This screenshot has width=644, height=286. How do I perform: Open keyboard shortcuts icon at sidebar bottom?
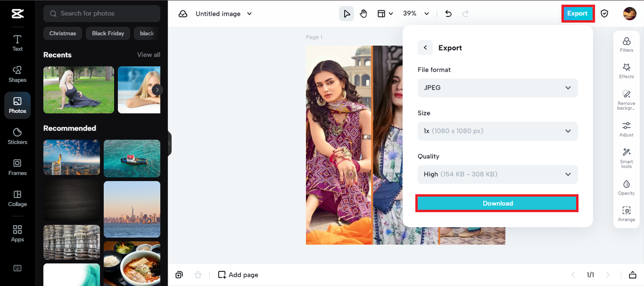point(18,268)
